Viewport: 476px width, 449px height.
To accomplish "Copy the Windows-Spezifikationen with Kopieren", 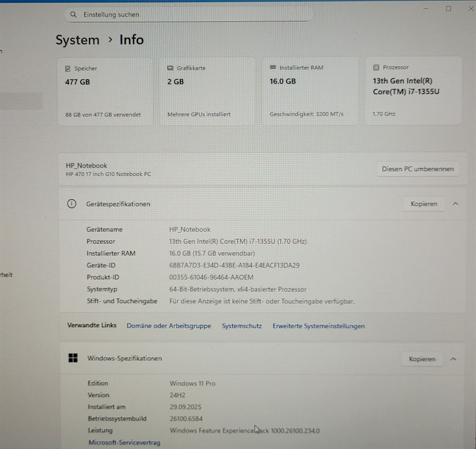I will (422, 359).
